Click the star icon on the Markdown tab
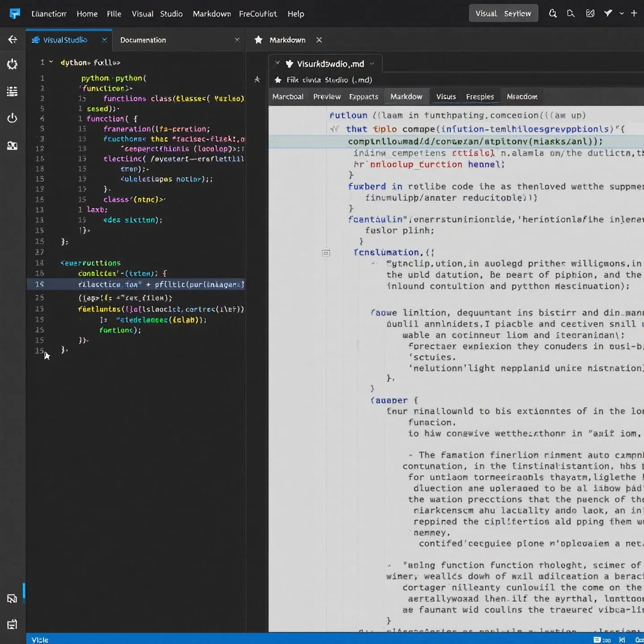644x644 pixels. (258, 40)
